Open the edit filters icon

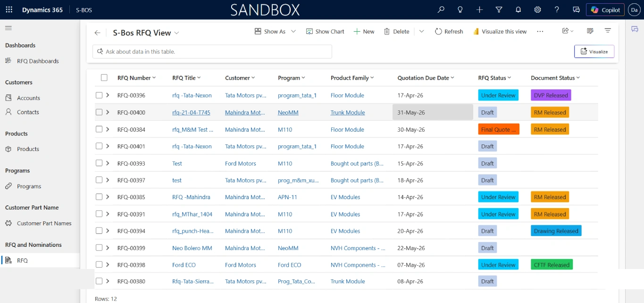click(608, 31)
